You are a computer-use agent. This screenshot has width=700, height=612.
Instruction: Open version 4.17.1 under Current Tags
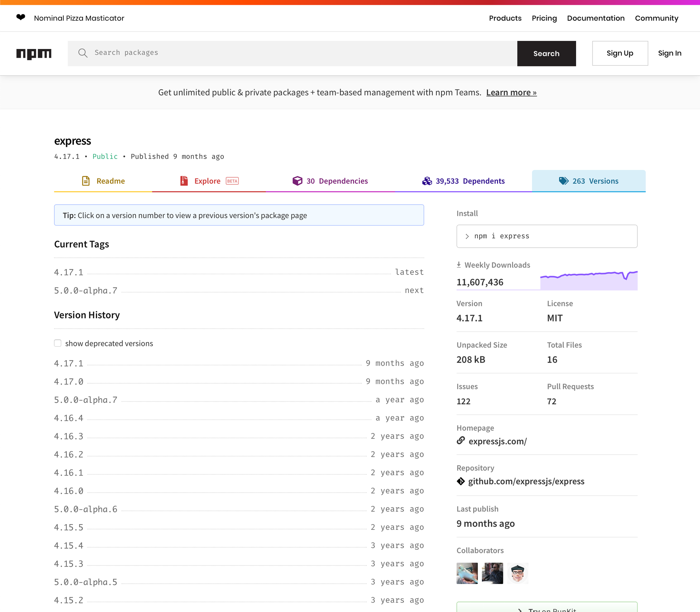tap(69, 272)
